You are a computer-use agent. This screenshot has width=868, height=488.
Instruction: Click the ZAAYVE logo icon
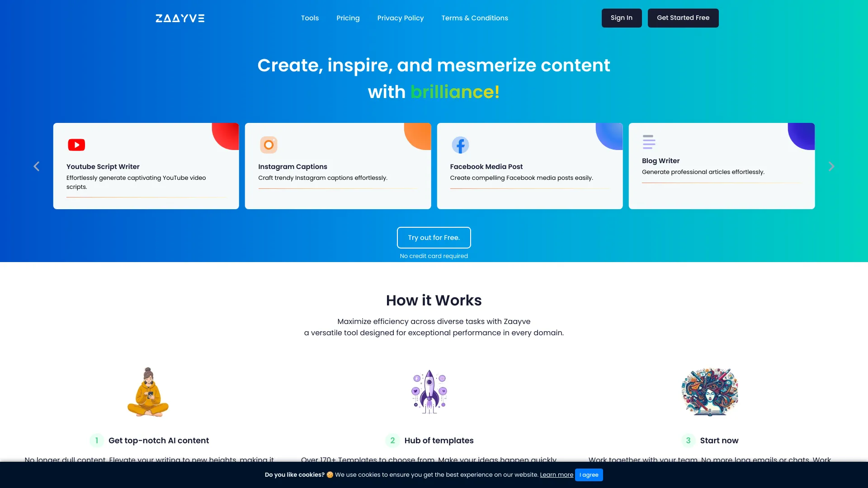[x=179, y=18]
